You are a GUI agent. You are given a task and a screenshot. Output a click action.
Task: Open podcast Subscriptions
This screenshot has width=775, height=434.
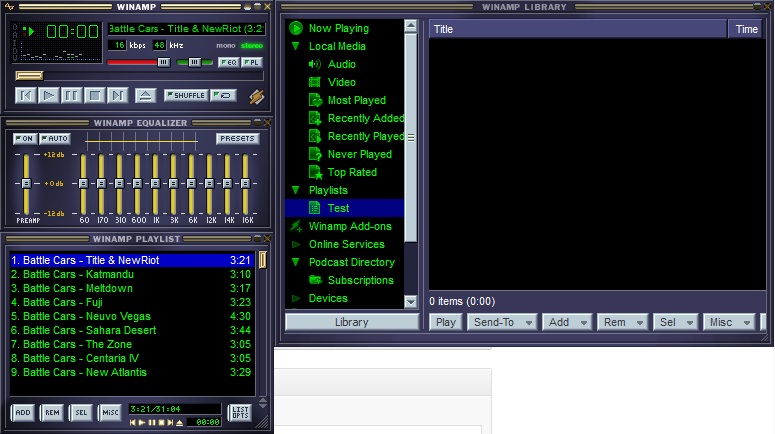360,280
